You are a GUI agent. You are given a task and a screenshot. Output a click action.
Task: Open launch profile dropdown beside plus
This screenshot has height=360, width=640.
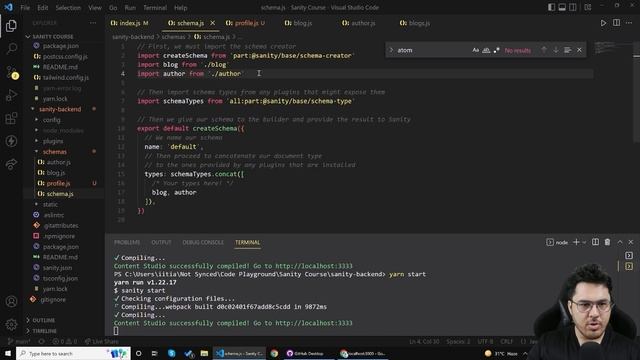pyautogui.click(x=584, y=242)
